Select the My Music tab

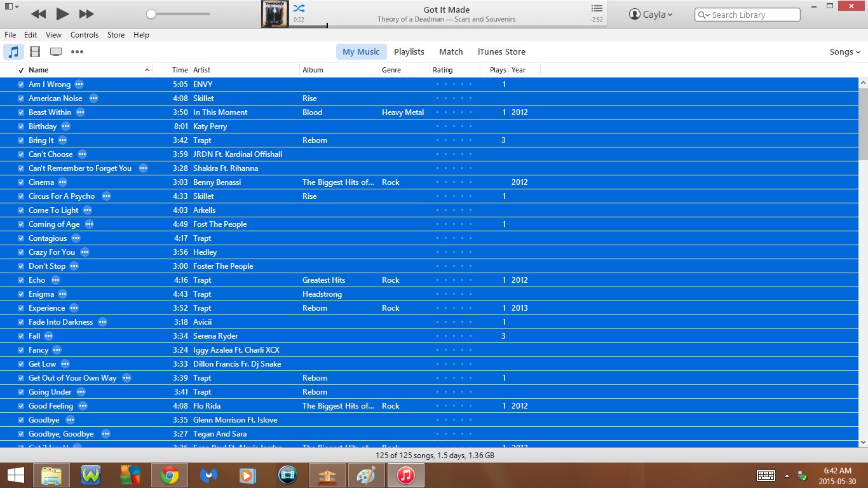(361, 52)
